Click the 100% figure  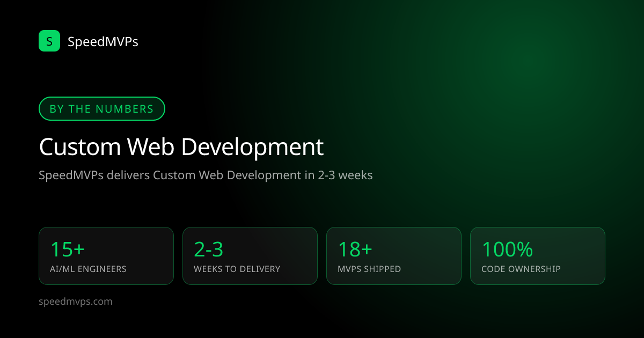507,249
